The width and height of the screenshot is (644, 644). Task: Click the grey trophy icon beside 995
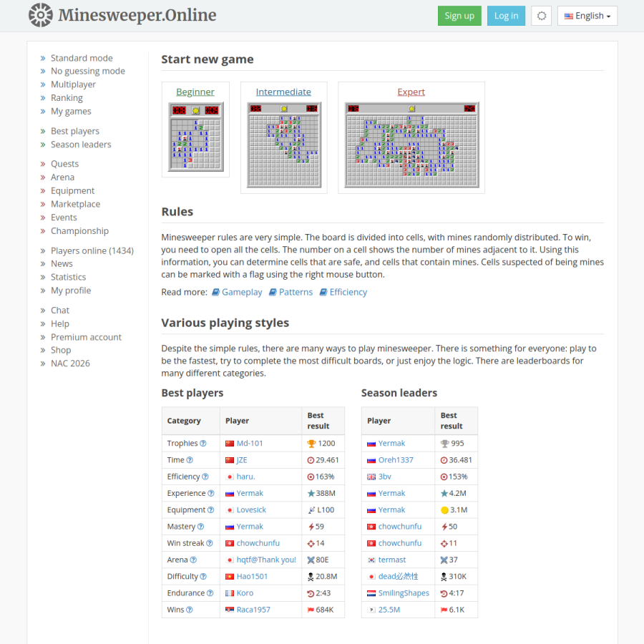444,444
